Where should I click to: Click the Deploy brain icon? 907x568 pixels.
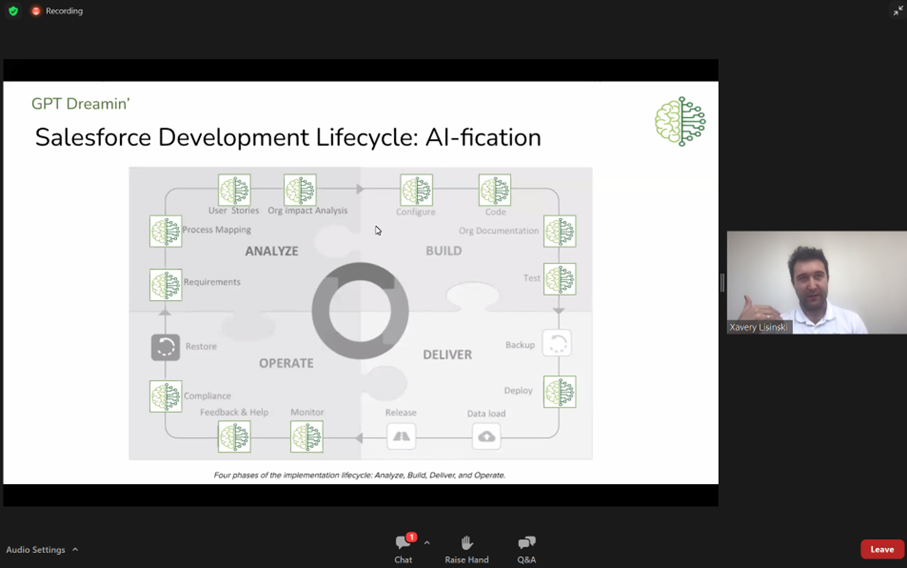559,391
